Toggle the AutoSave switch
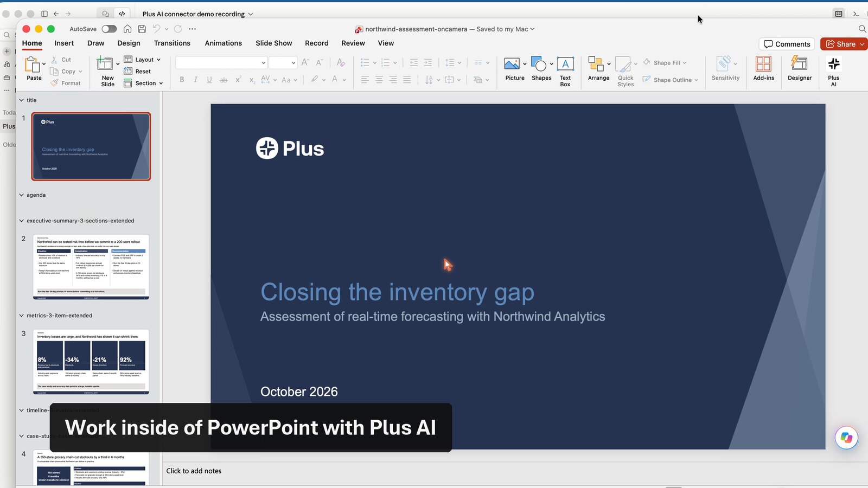 (x=109, y=29)
